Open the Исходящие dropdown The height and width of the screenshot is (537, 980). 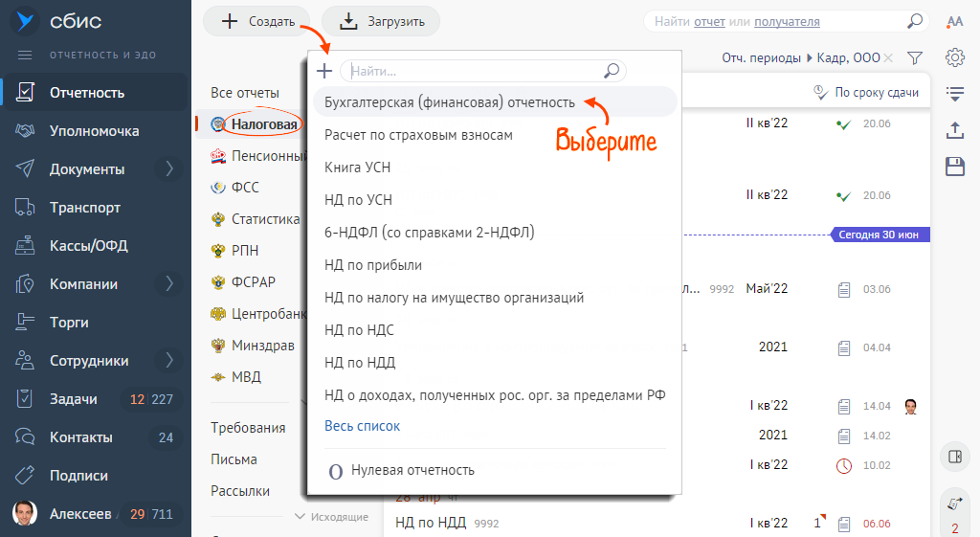coord(331,517)
